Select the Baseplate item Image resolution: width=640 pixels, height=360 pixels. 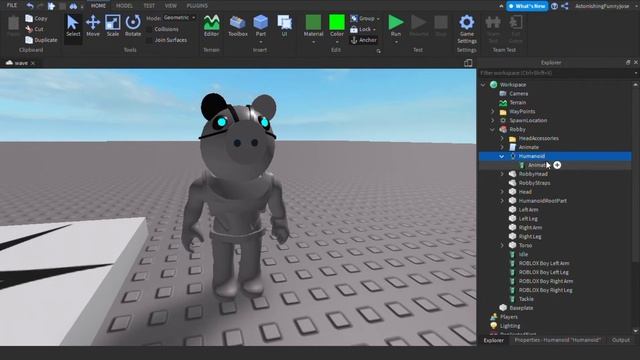[x=521, y=308]
